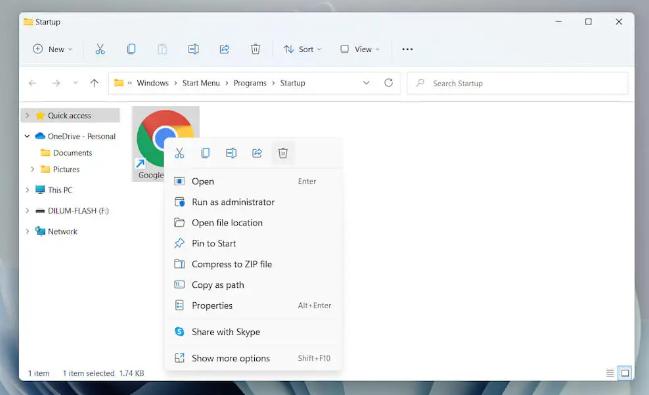Image resolution: width=649 pixels, height=395 pixels.
Task: Expand the Pictures folder node
Action: pos(32,169)
